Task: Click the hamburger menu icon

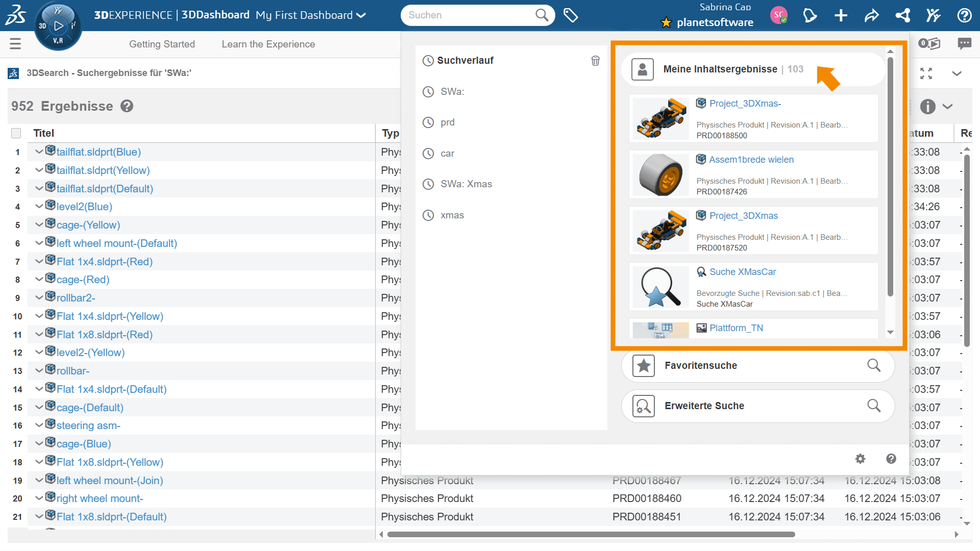Action: tap(15, 44)
